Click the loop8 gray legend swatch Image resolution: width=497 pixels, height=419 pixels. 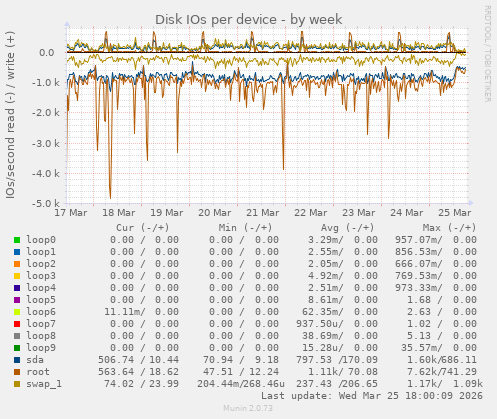click(x=17, y=336)
